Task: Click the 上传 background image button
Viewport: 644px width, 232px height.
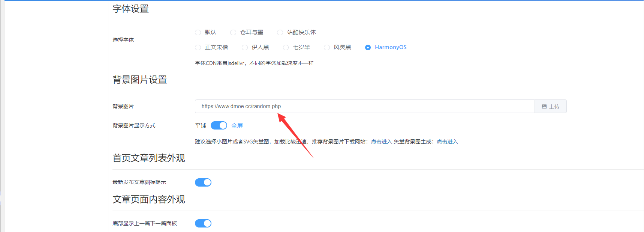Action: 551,106
